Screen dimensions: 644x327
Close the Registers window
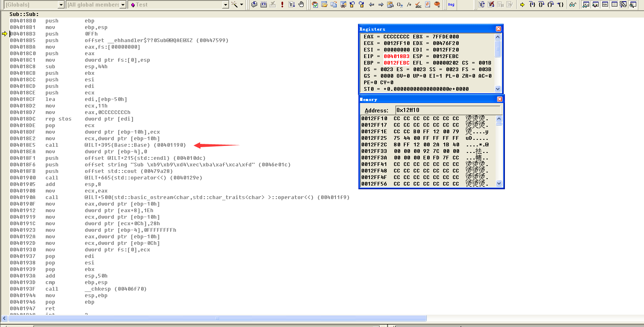[x=498, y=29]
